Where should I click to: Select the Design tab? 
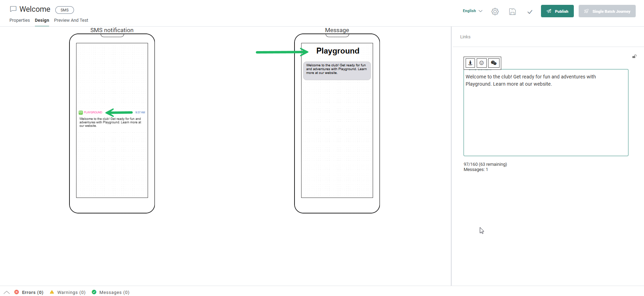pos(42,20)
